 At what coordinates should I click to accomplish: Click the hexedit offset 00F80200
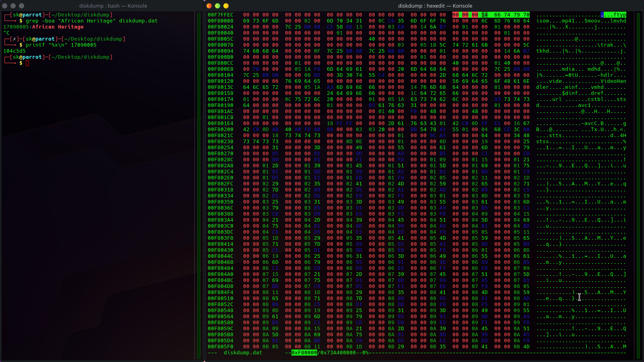tap(221, 130)
